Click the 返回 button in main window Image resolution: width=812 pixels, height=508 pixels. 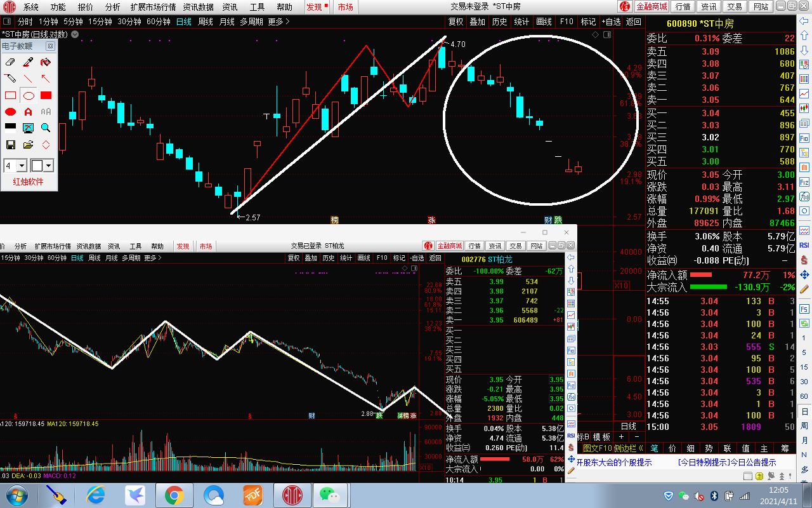click(x=634, y=22)
